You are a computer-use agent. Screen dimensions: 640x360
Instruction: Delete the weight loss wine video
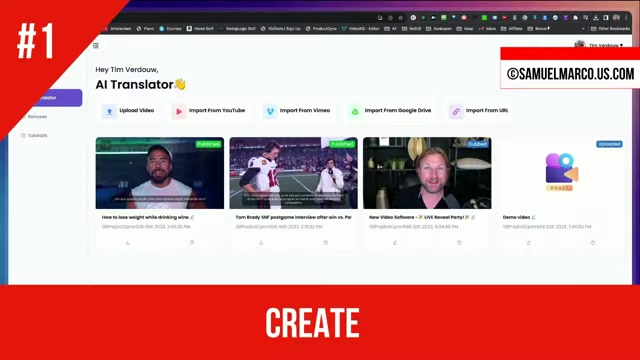[192, 243]
